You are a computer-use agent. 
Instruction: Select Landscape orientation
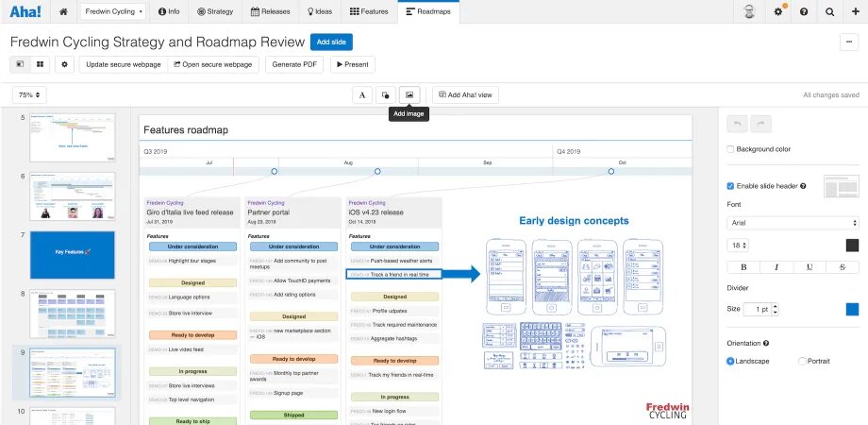730,362
